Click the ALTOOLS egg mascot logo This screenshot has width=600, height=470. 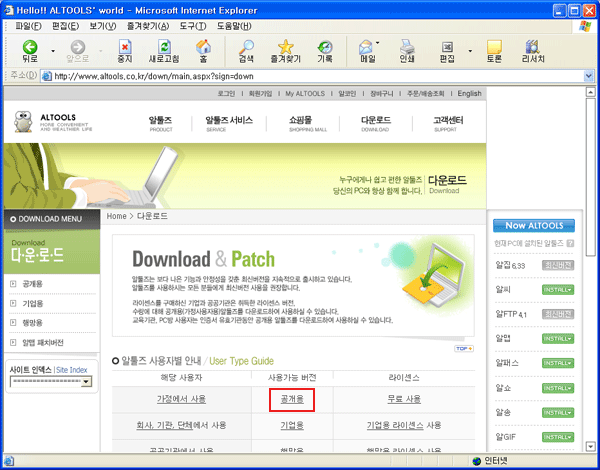[x=23, y=122]
